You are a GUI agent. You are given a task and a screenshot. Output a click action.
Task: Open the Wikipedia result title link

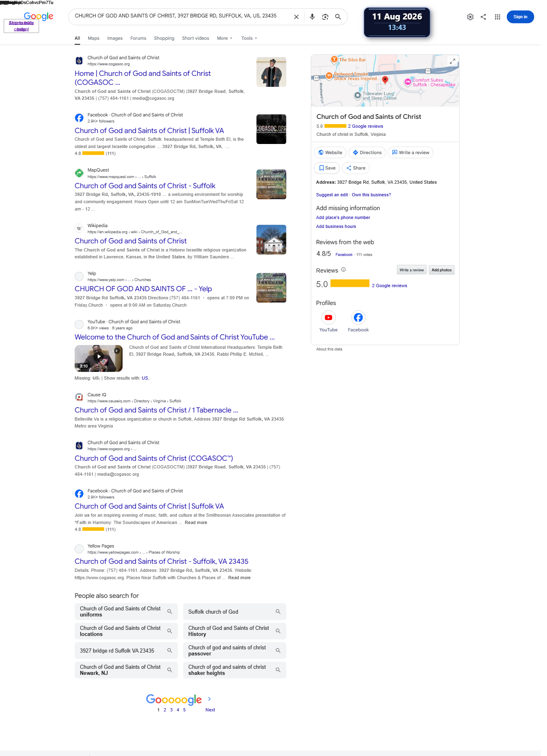point(131,241)
